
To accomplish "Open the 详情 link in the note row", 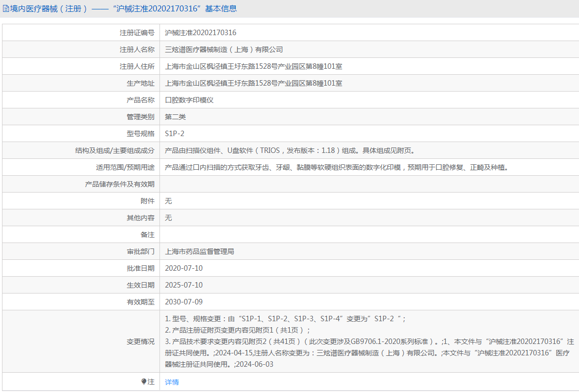I will point(172,382).
